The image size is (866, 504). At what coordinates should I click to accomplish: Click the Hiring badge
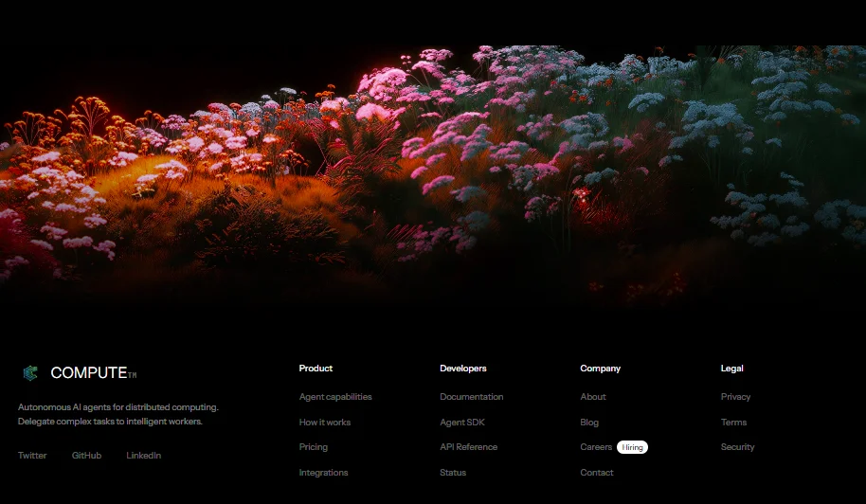[x=632, y=447]
